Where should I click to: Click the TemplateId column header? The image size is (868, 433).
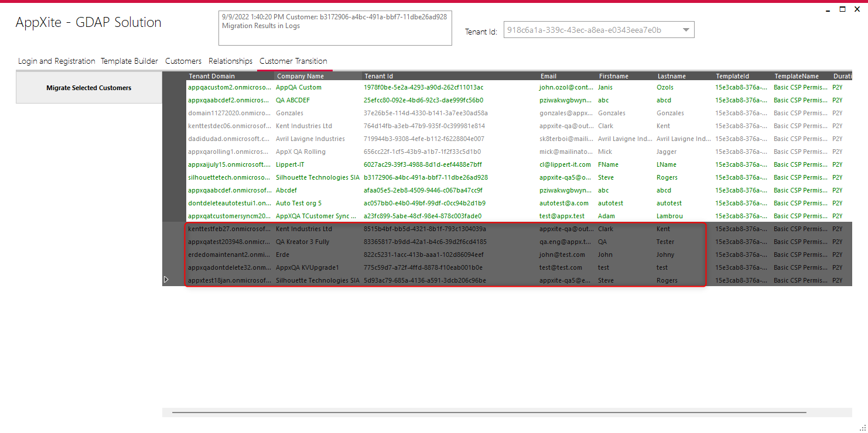click(743, 76)
